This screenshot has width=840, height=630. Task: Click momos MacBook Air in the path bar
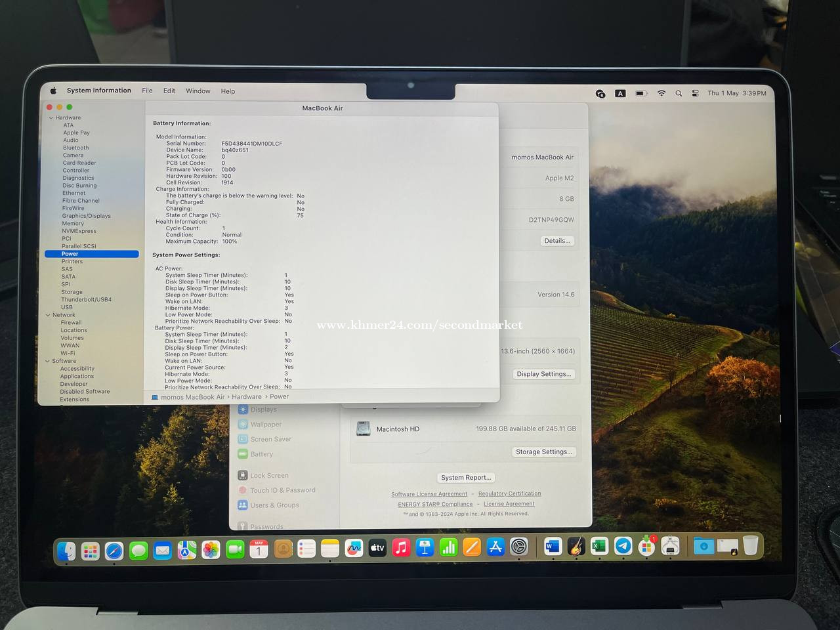(192, 397)
